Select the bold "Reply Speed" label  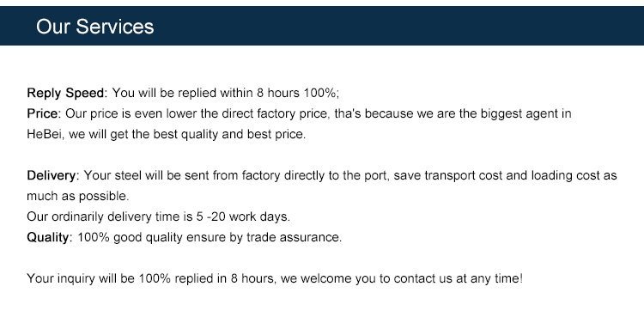(x=65, y=93)
